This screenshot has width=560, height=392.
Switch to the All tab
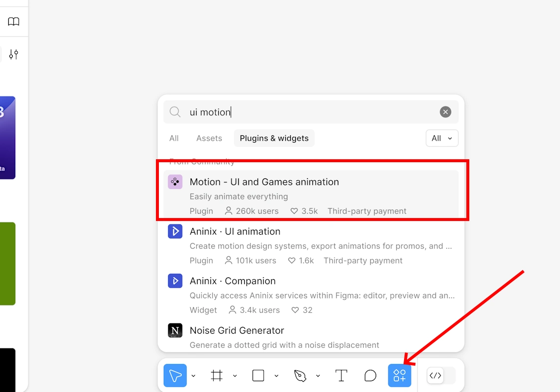[x=174, y=138]
